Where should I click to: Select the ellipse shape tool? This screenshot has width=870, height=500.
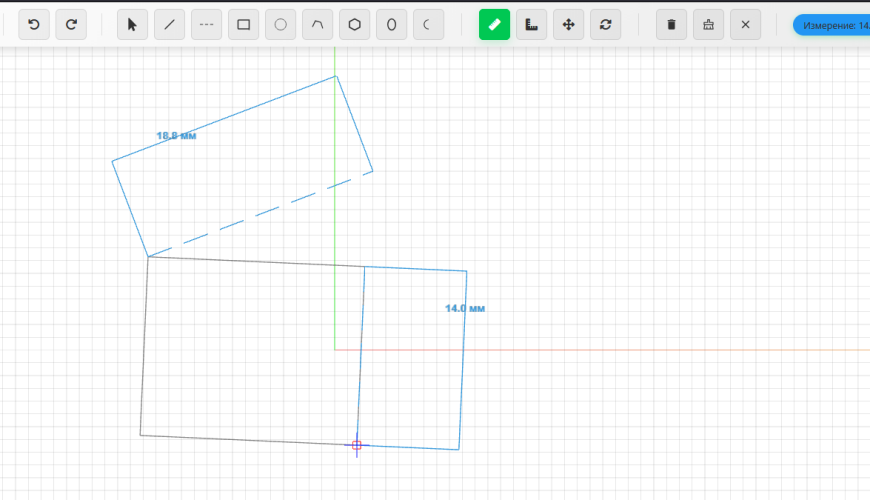(x=392, y=24)
